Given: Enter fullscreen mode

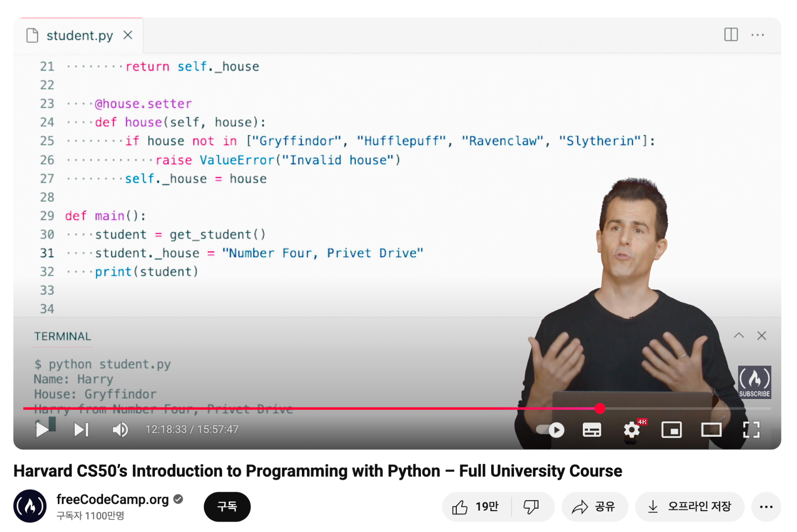Looking at the screenshot, I should pyautogui.click(x=751, y=429).
